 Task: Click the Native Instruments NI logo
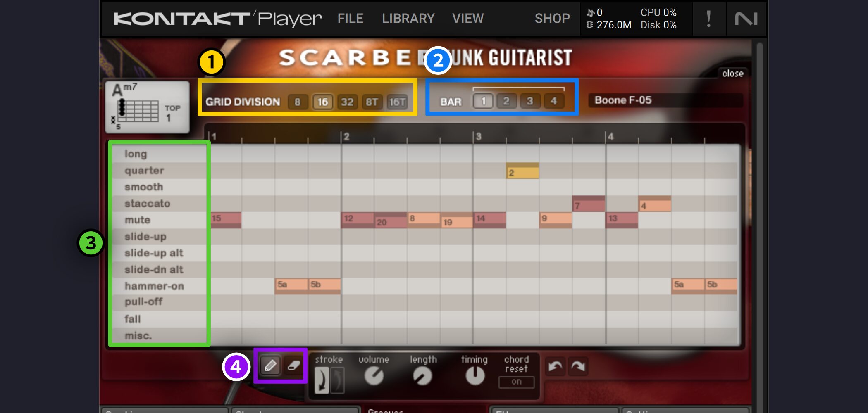746,19
